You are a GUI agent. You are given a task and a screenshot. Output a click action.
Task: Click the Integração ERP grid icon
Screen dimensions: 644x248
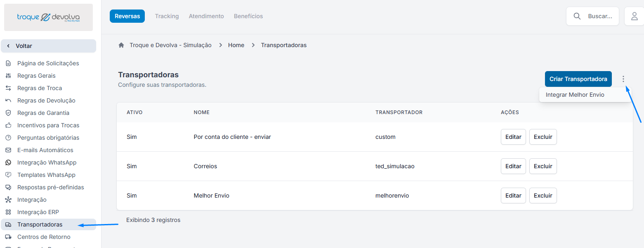tap(8, 212)
